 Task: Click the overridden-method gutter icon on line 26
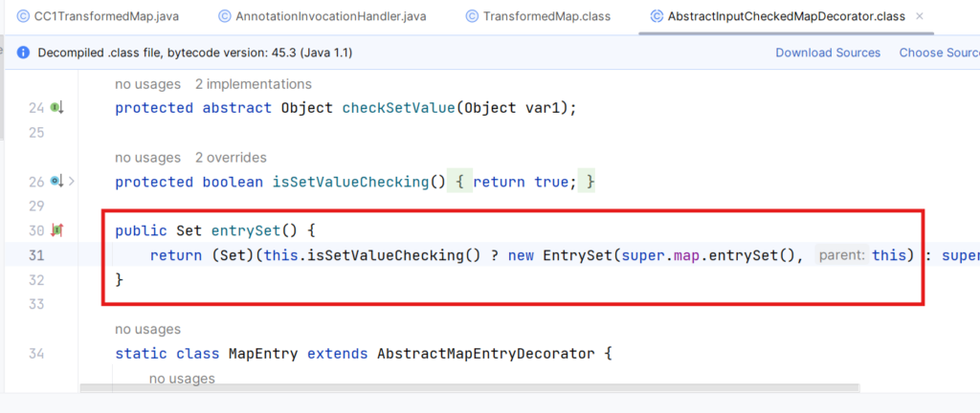(56, 181)
